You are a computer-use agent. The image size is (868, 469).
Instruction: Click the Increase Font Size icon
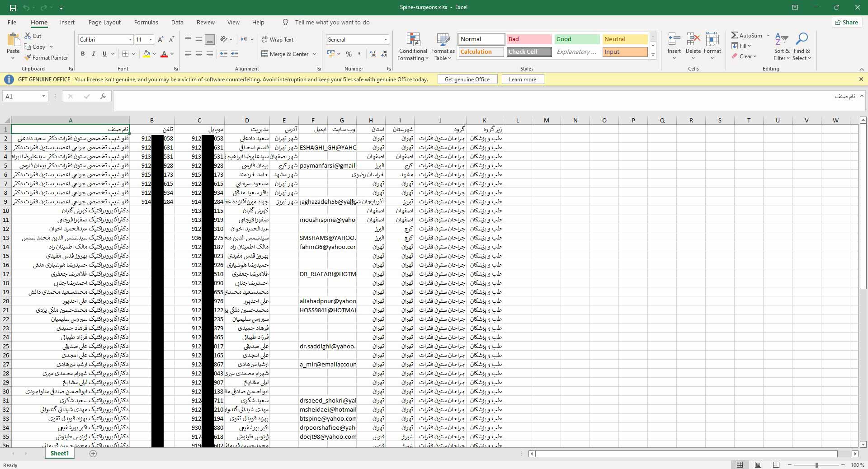[160, 40]
